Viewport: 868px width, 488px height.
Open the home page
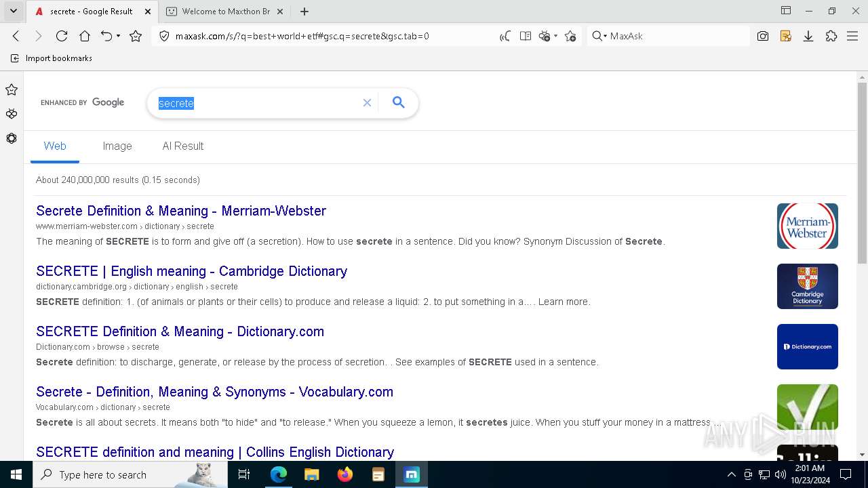[x=84, y=36]
